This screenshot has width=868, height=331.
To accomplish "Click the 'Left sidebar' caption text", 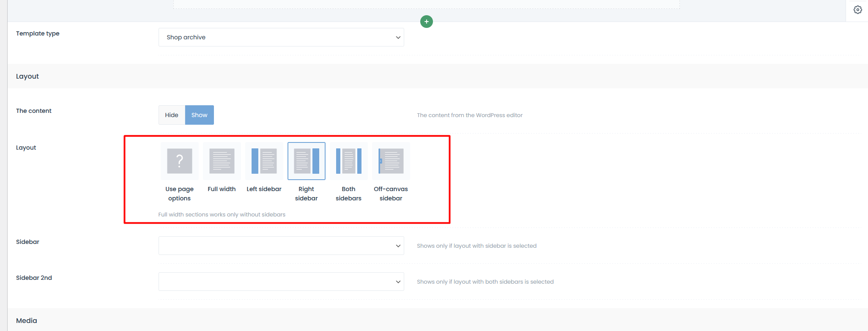I will (264, 189).
